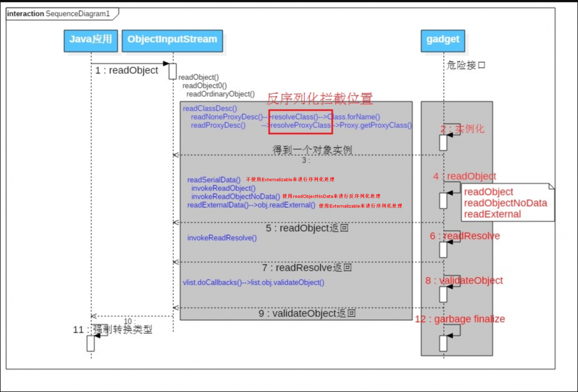The width and height of the screenshot is (578, 392).
Task: Select the SequenceDiagram1 interaction tab
Action: [x=58, y=13]
